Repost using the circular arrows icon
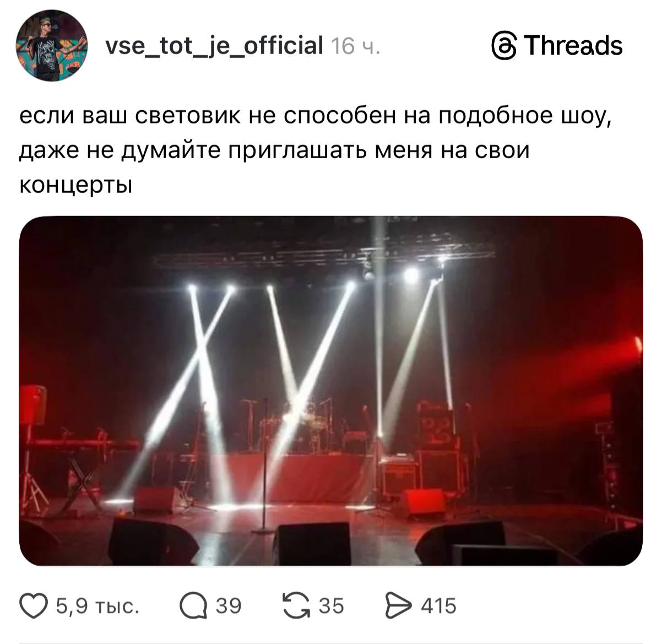 point(296,605)
